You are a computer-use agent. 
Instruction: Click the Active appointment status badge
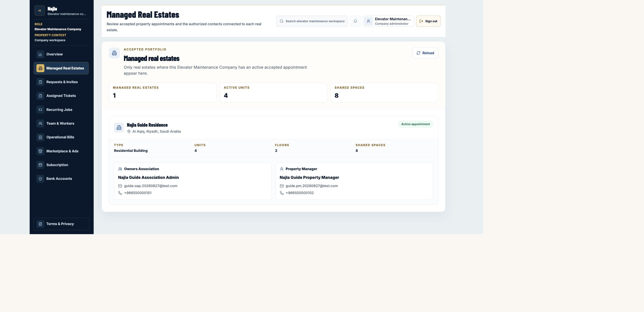click(415, 124)
